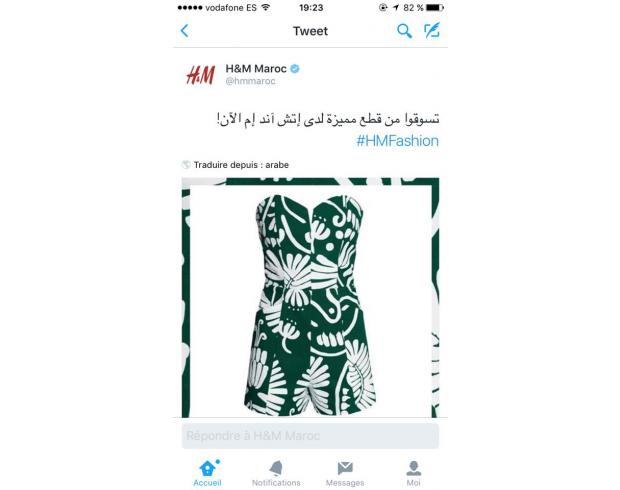
Task: Open the Notifications bell tab
Action: tap(276, 473)
